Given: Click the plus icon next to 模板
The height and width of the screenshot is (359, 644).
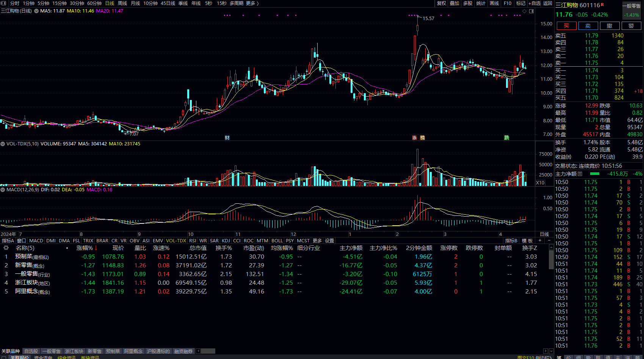Looking at the screenshot, I should (x=540, y=240).
